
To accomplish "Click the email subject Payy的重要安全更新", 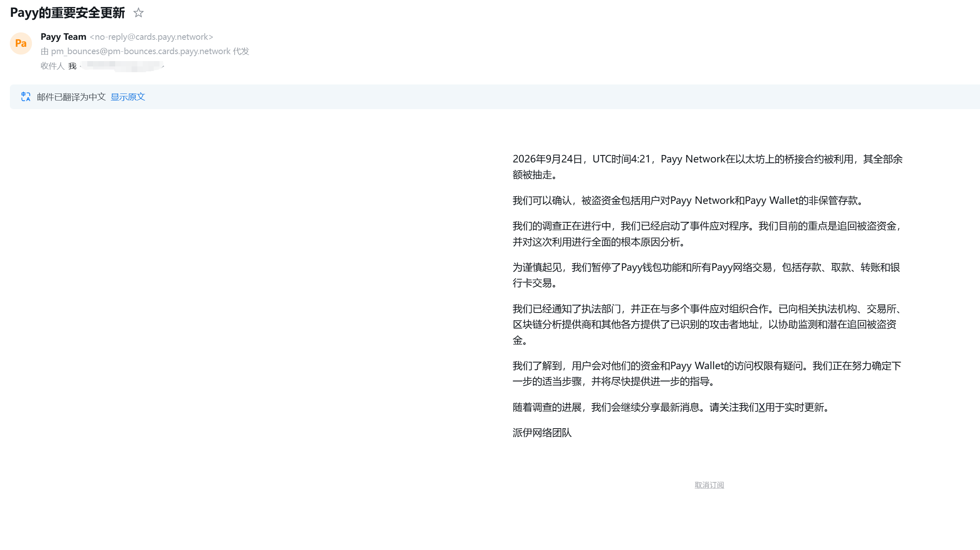I will pyautogui.click(x=67, y=13).
